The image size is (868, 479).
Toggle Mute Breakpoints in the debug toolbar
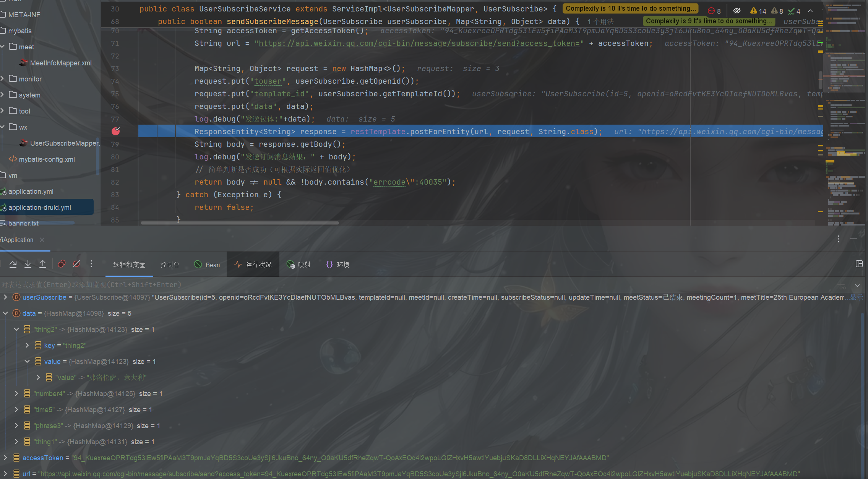(76, 264)
